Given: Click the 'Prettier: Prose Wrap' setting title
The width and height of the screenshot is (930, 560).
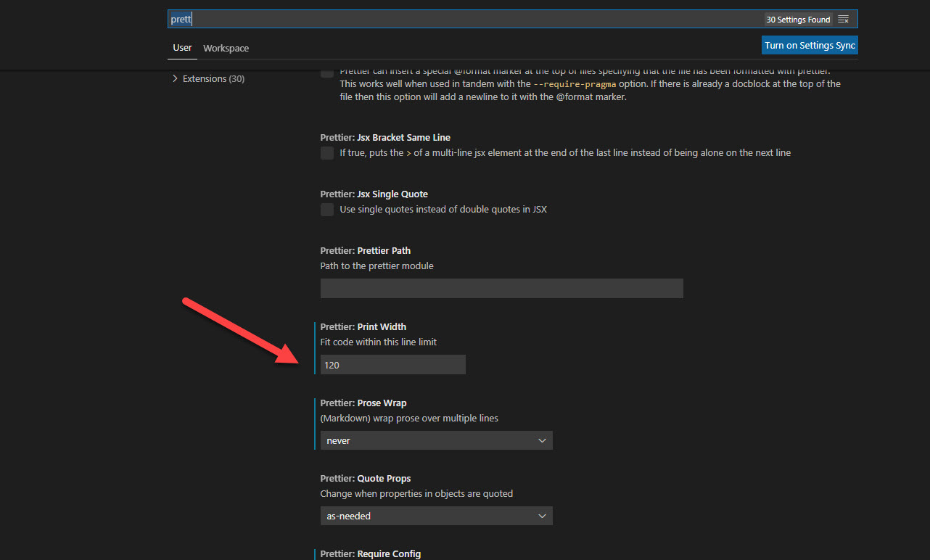Looking at the screenshot, I should (x=363, y=403).
